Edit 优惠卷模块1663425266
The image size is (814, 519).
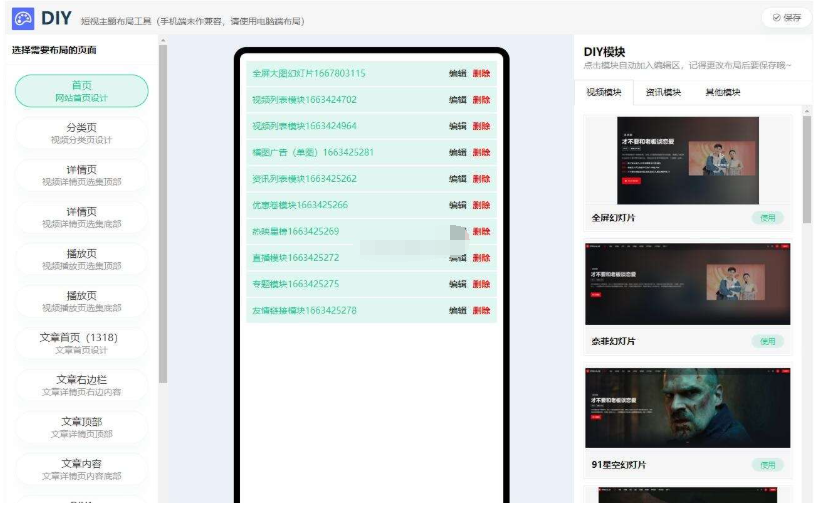(x=457, y=205)
